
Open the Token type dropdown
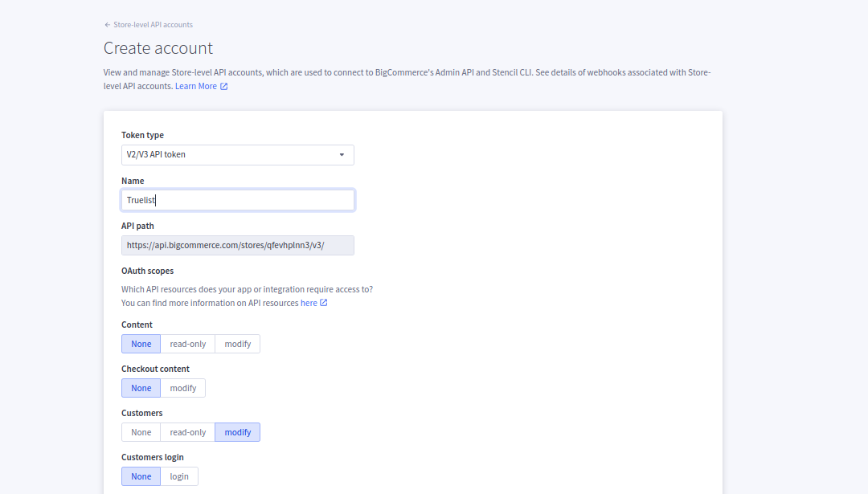237,155
